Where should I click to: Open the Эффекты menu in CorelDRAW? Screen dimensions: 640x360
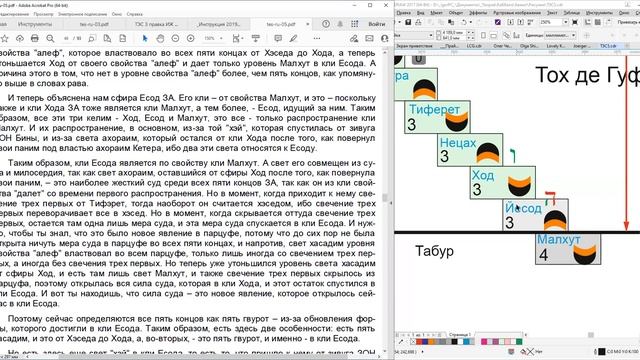point(478,13)
